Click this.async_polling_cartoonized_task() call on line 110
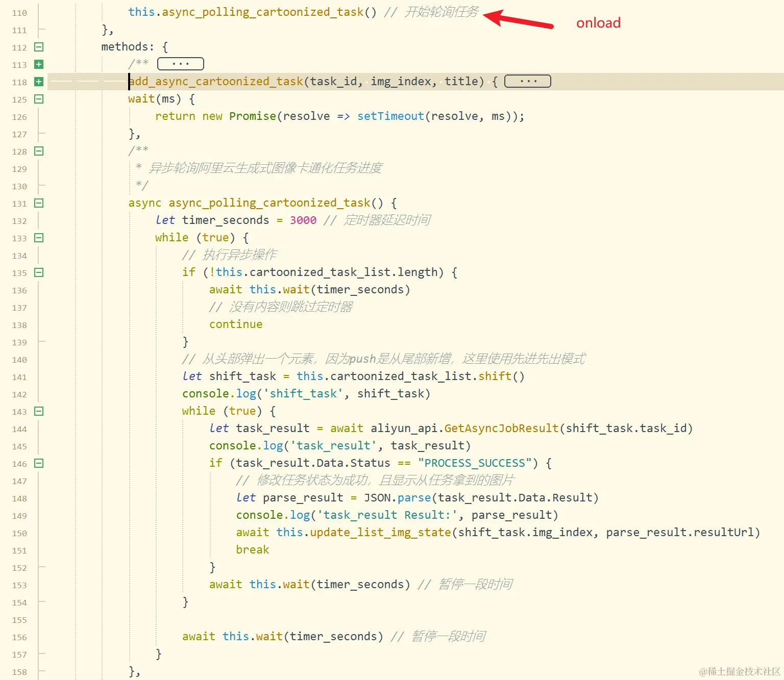The height and width of the screenshot is (680, 784). 253,12
